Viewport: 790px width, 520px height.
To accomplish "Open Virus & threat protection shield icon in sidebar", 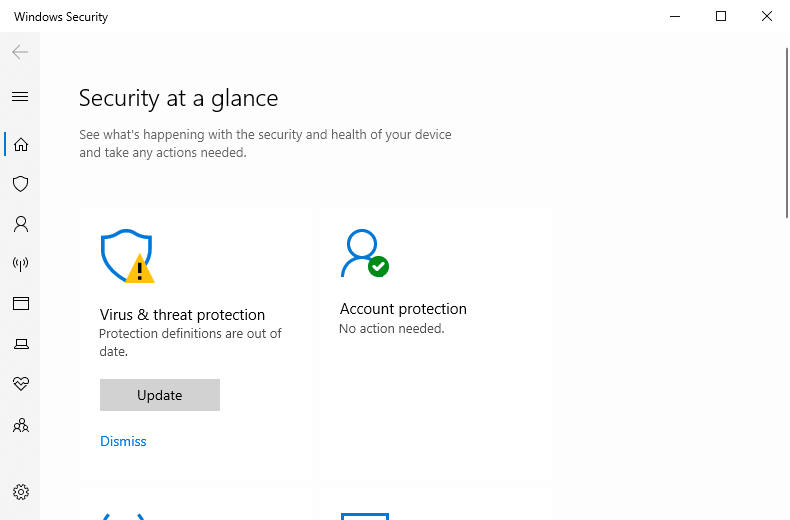I will [21, 184].
